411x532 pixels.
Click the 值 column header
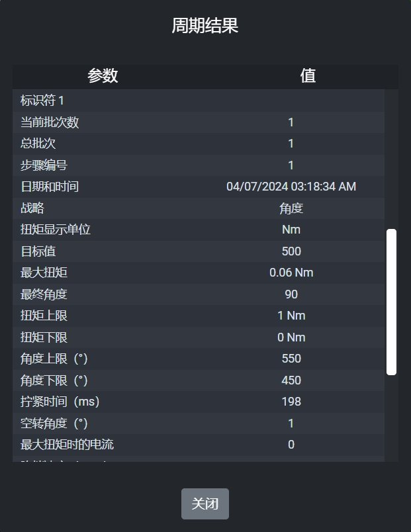coord(308,75)
